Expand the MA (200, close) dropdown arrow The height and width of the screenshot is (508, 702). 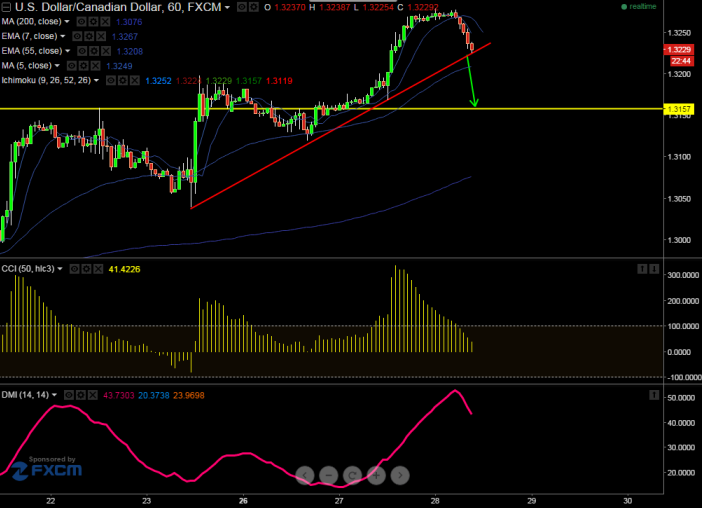67,21
